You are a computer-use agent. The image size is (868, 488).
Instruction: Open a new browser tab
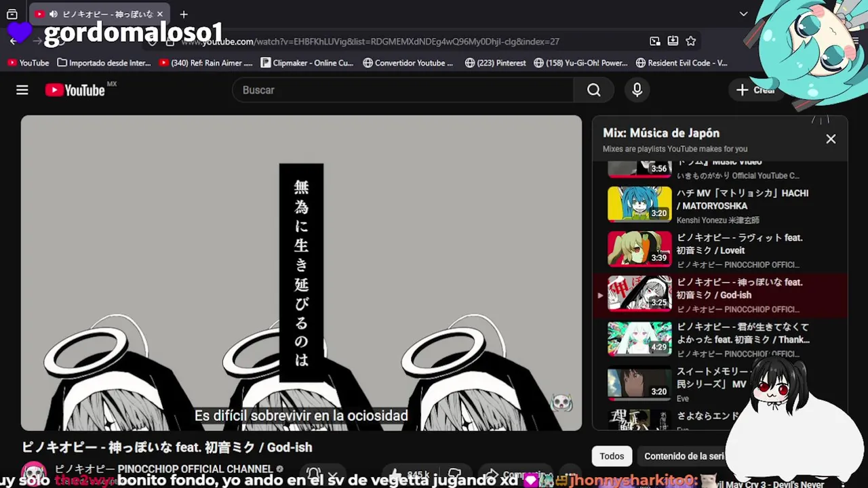coord(184,14)
